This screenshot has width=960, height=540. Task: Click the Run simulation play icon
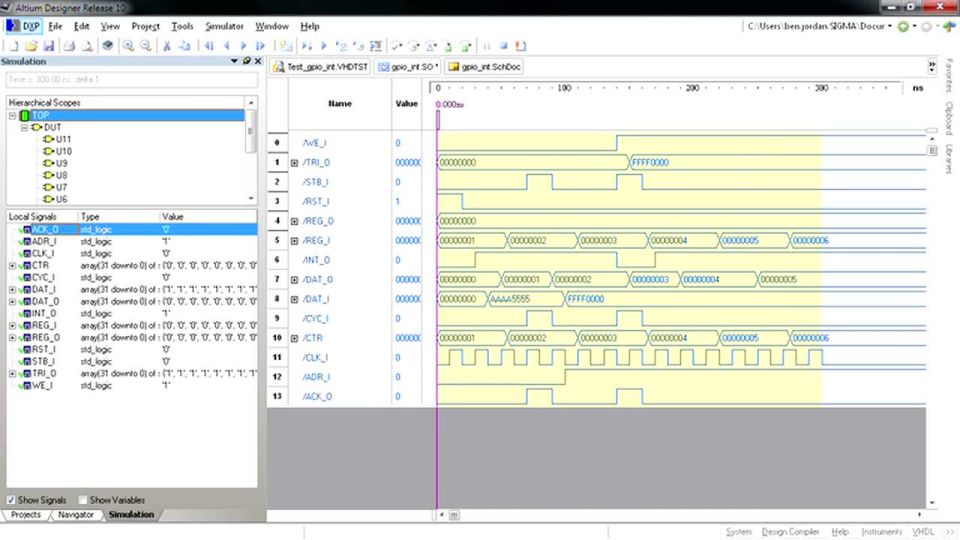tap(324, 46)
